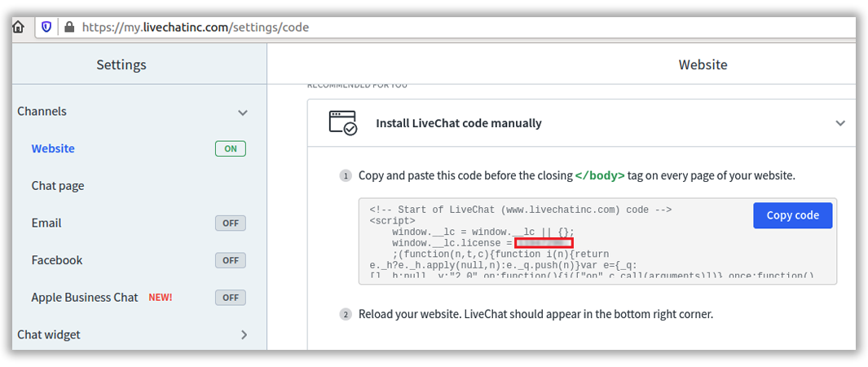Click the Copy code button
The width and height of the screenshot is (868, 367).
793,215
